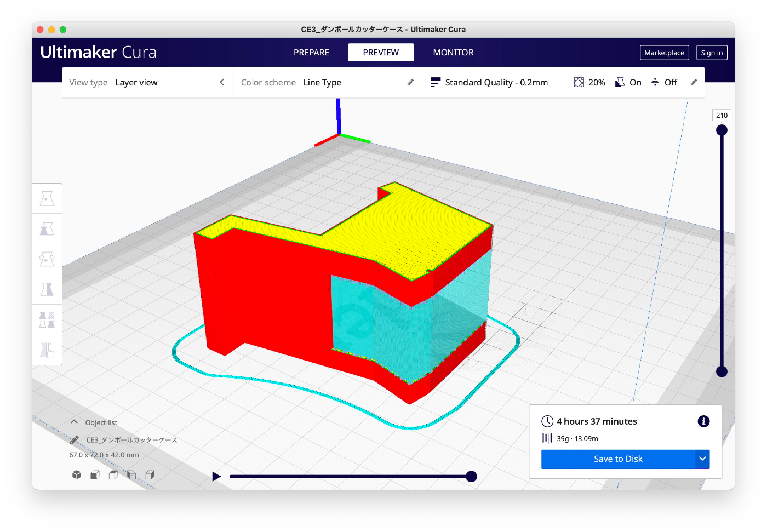Click the infill 20% icon
767x532 pixels.
[579, 82]
